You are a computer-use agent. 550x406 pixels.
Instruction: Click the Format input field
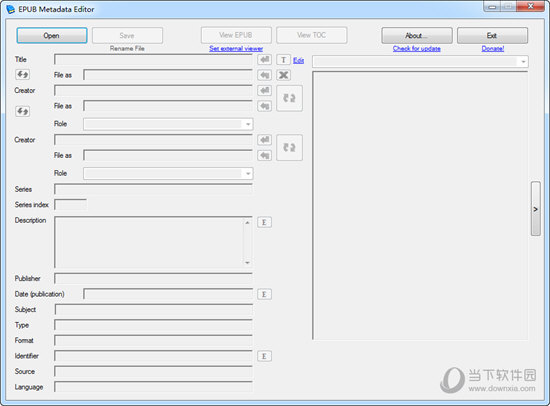click(153, 341)
